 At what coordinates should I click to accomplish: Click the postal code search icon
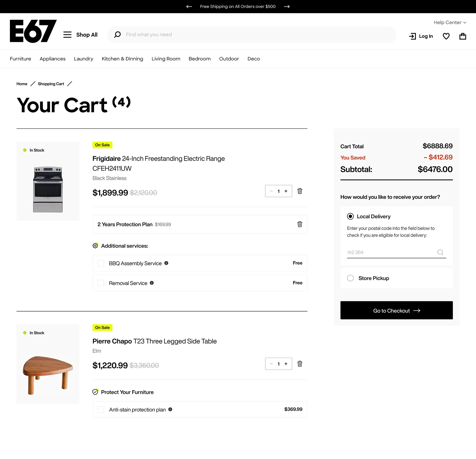440,252
